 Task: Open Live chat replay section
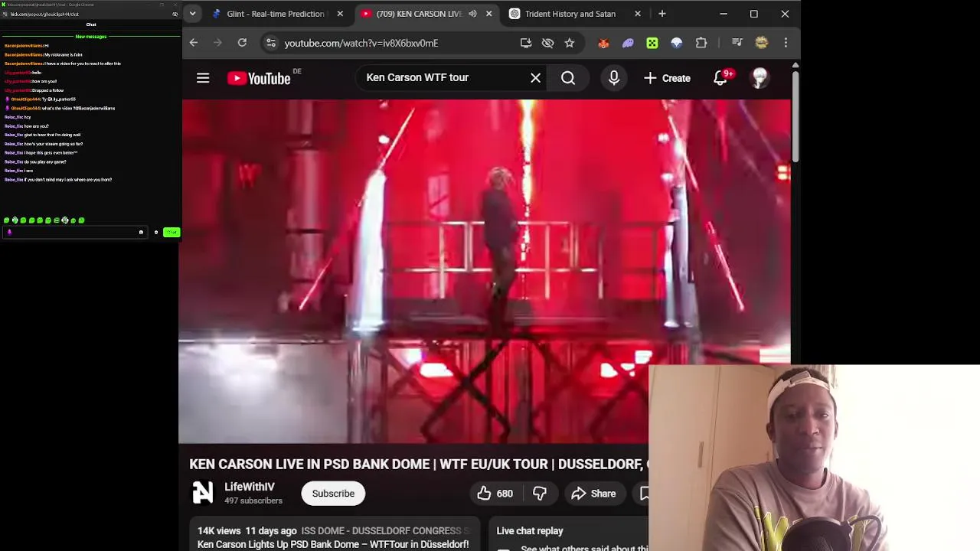click(530, 530)
